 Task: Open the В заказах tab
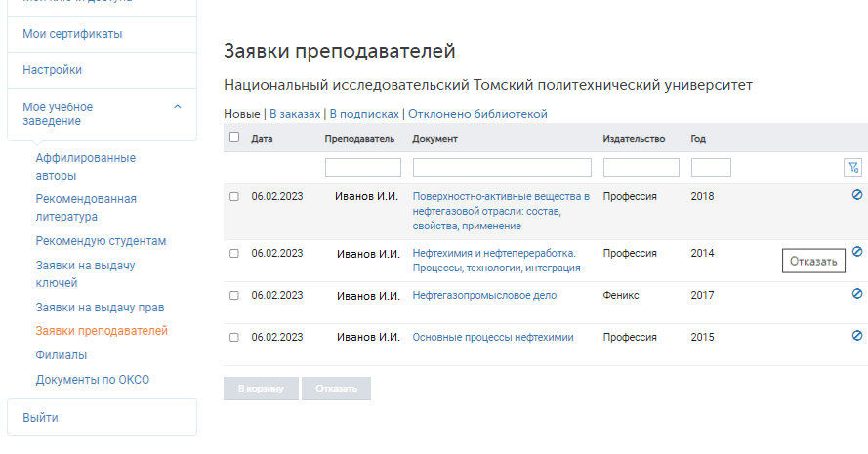tap(295, 114)
